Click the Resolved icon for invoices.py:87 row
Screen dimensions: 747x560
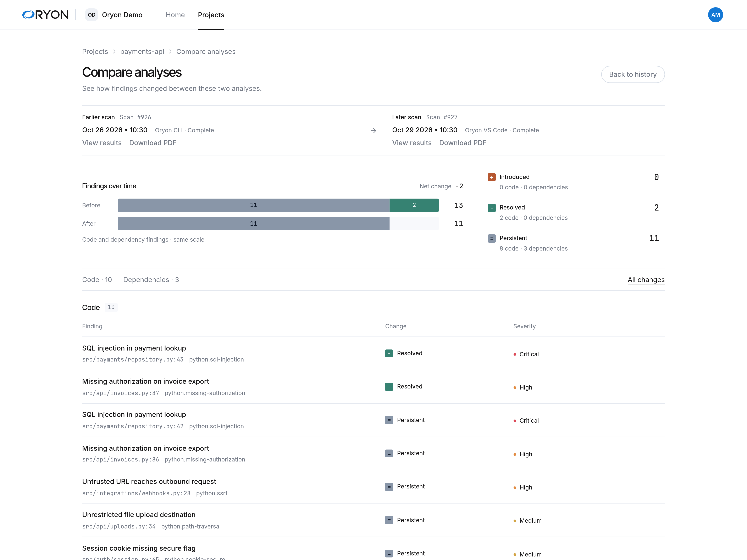coord(389,387)
